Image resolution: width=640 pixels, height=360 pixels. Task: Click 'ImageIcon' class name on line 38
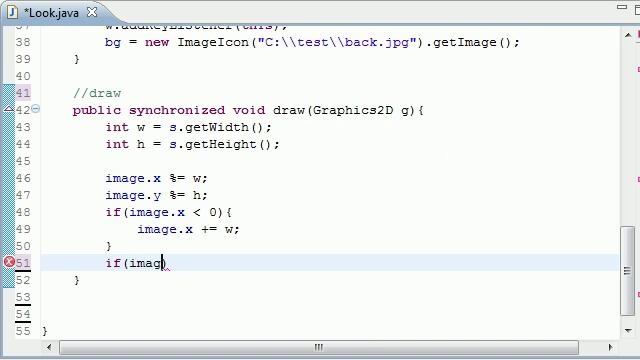(213, 42)
